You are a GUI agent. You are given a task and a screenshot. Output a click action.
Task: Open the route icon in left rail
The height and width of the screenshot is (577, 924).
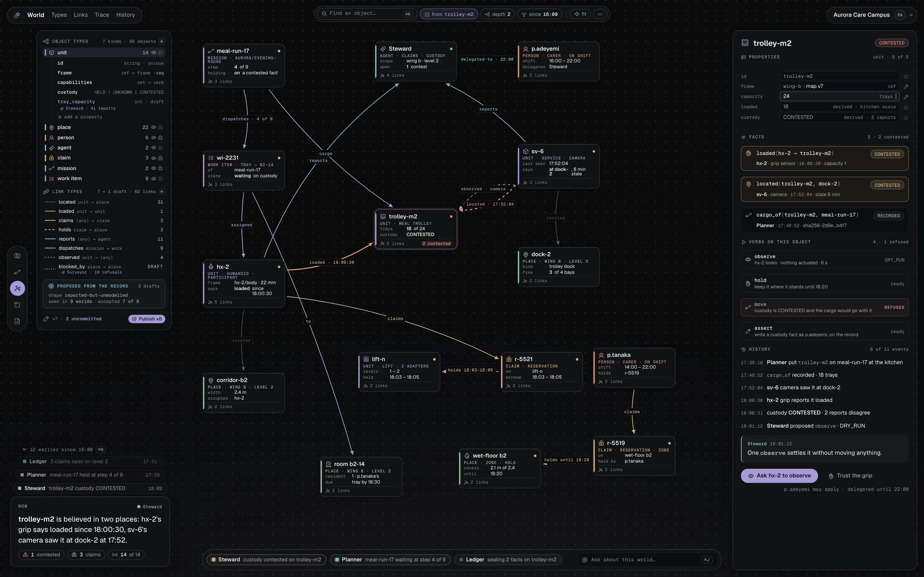[17, 272]
